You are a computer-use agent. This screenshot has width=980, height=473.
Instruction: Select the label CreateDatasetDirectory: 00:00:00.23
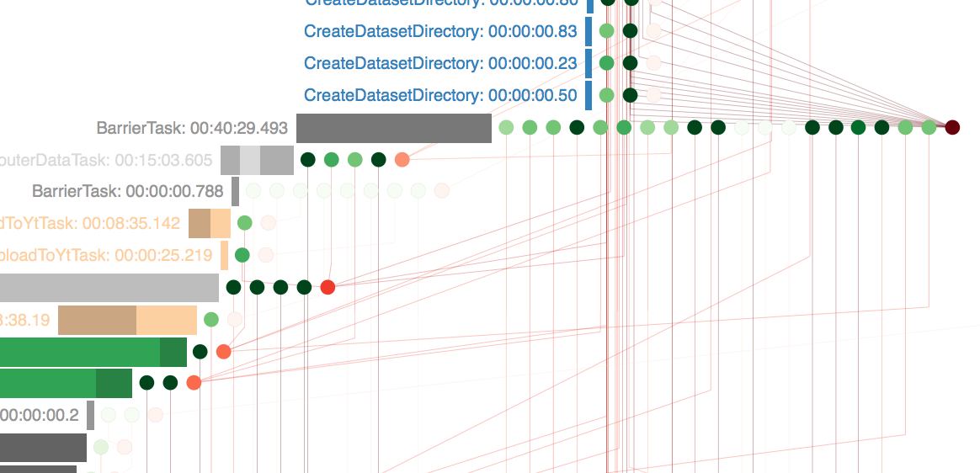coord(440,63)
